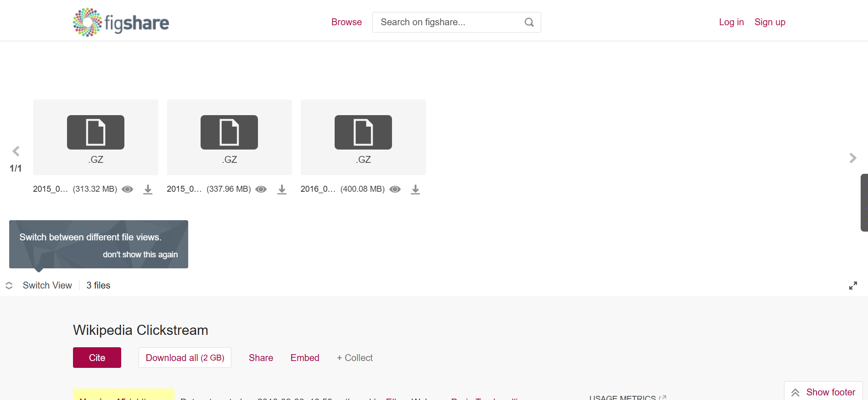The image size is (868, 400).
Task: Click the Switch View arrows icon
Action: pos(9,285)
